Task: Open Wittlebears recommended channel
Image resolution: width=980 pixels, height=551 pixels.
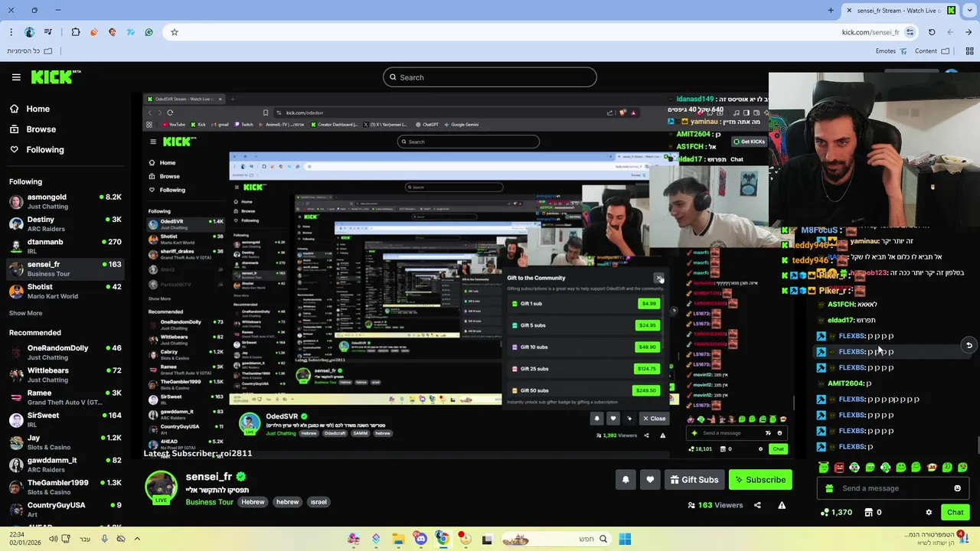Action: 64,375
